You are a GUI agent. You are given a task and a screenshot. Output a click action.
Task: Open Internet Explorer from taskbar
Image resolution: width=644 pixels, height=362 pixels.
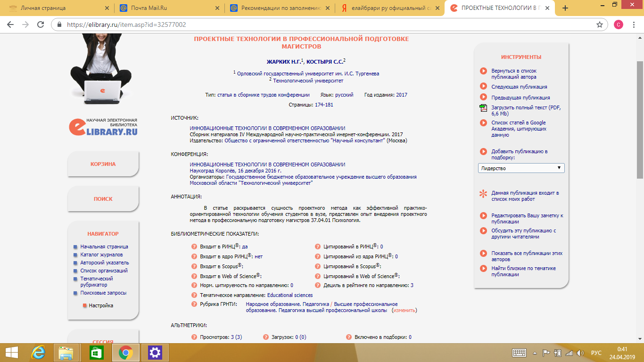pyautogui.click(x=38, y=352)
